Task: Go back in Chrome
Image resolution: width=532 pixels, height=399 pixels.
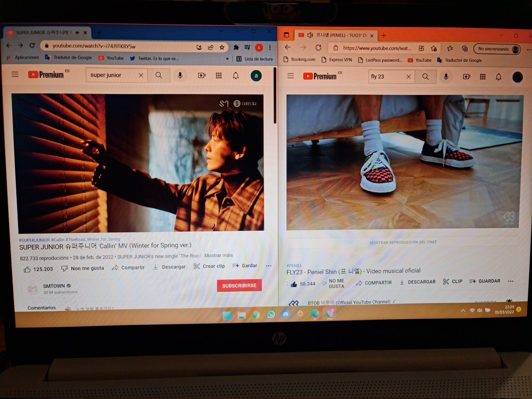Action: (8, 45)
